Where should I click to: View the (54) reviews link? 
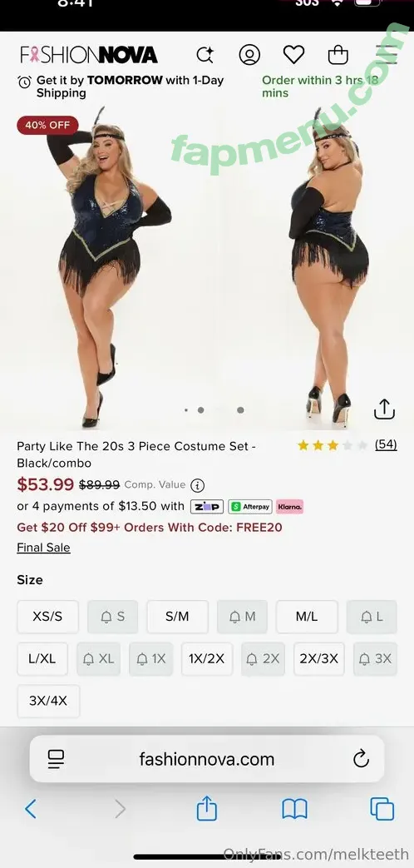click(x=386, y=444)
